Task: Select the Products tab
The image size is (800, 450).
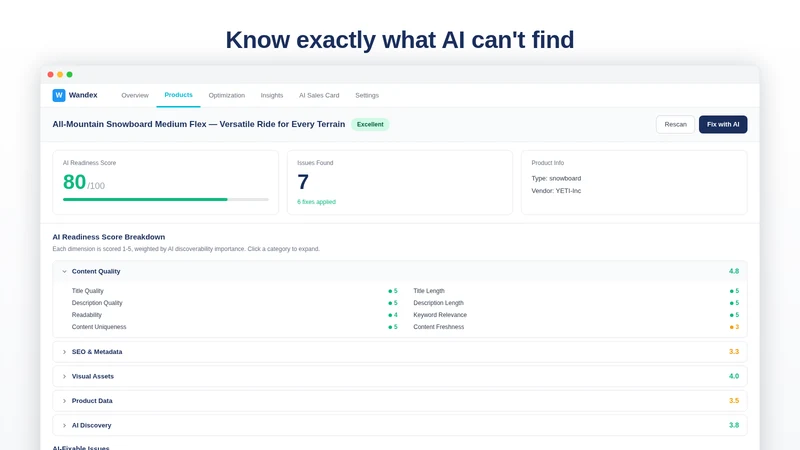Action: pos(178,95)
